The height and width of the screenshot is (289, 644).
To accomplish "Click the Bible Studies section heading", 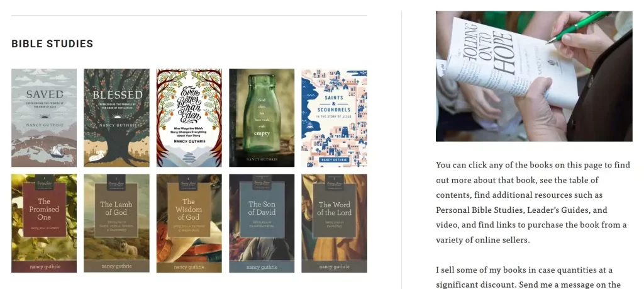I will click(52, 43).
